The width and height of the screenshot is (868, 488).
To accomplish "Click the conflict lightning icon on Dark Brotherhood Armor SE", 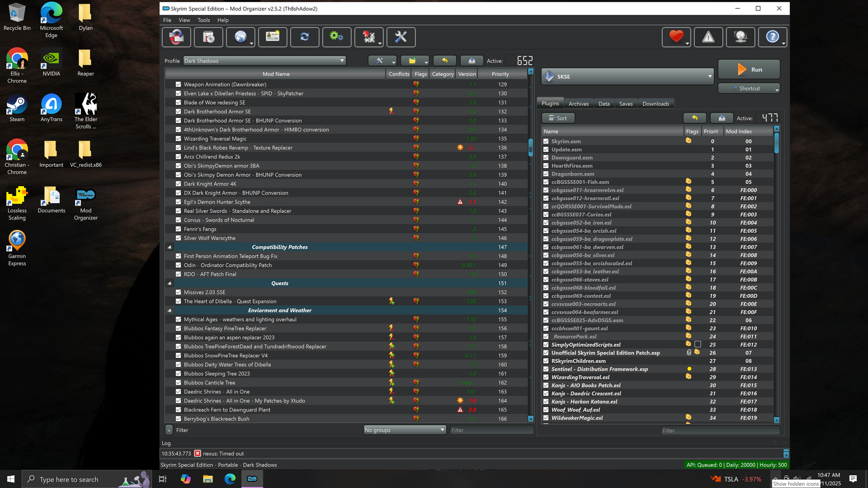I will (x=392, y=111).
